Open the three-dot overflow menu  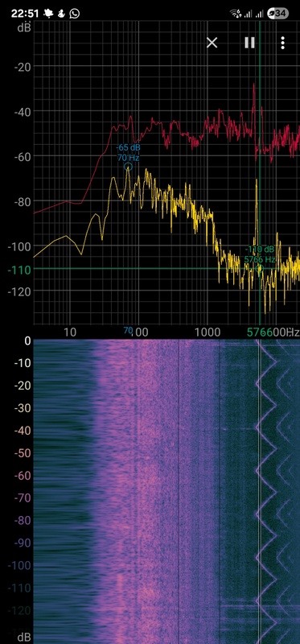click(x=283, y=43)
